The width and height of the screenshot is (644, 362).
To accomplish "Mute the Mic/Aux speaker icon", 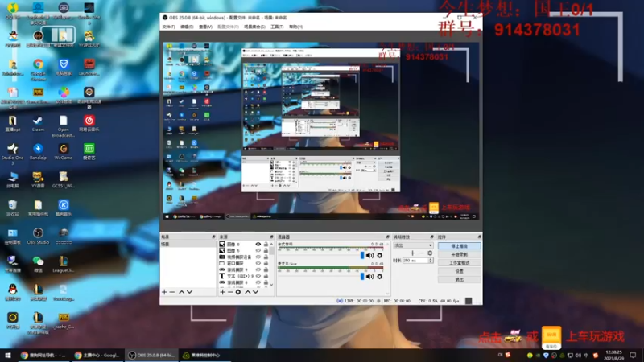I will [370, 276].
